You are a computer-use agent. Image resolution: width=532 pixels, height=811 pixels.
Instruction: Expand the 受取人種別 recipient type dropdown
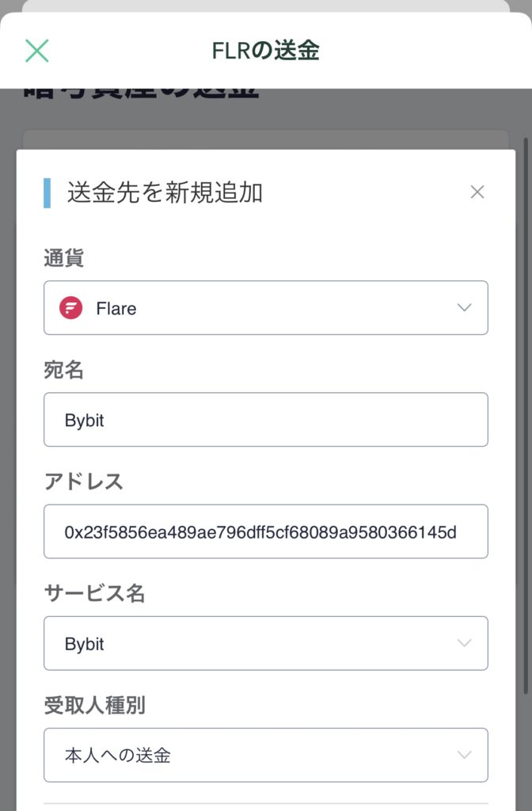pyautogui.click(x=266, y=755)
